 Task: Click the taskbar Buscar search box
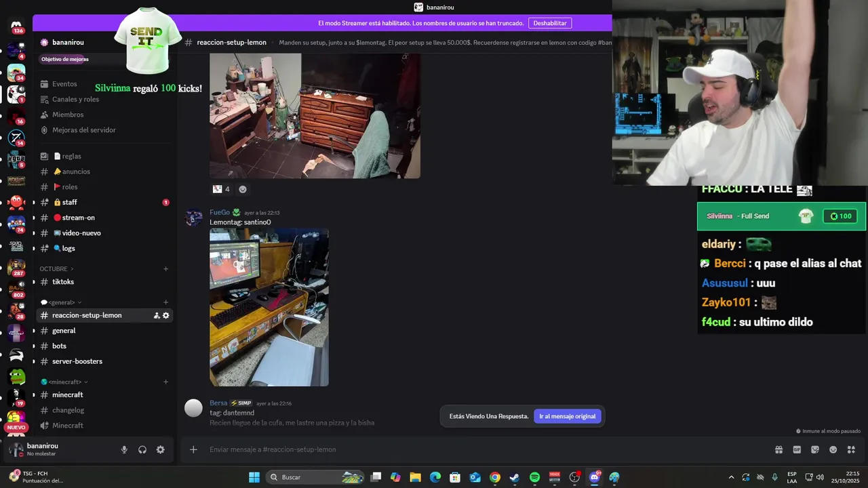(315, 477)
